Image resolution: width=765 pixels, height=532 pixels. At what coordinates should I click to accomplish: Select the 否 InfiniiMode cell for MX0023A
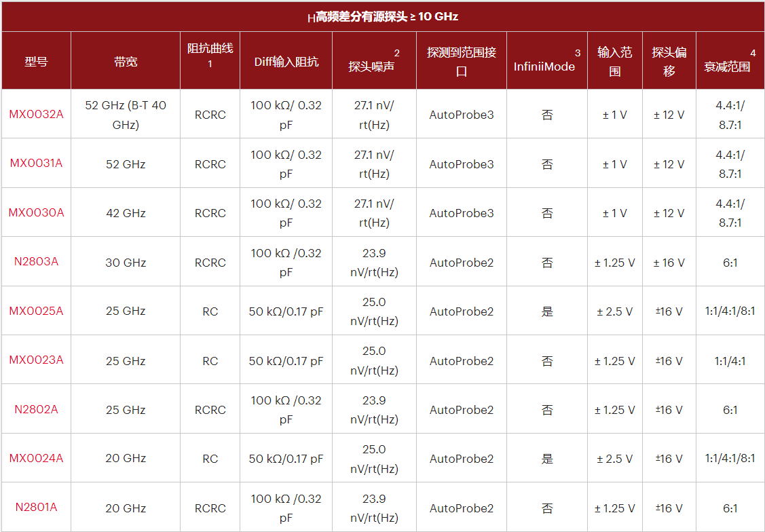click(x=547, y=361)
